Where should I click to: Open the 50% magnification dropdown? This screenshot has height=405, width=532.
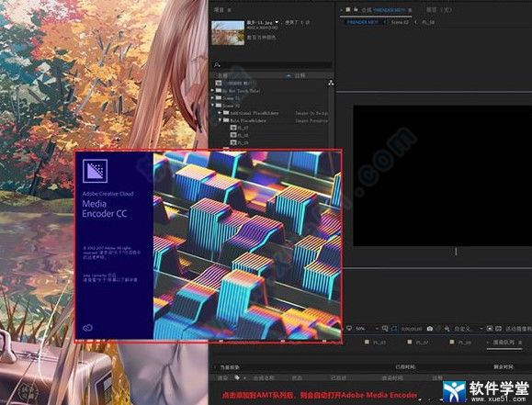[x=367, y=329]
